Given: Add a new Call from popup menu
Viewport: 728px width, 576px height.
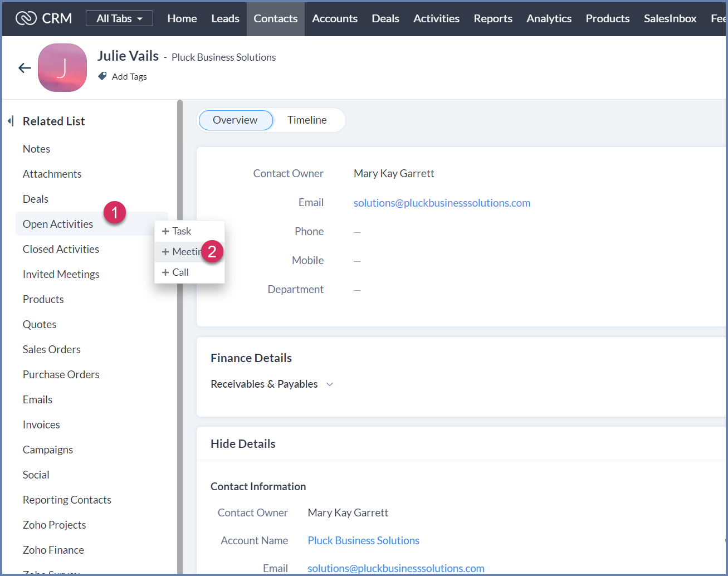Looking at the screenshot, I should coord(189,272).
